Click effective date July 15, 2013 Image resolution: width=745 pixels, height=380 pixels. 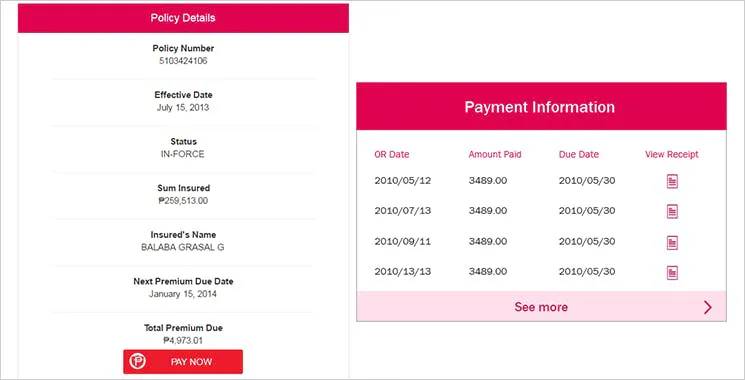pos(183,107)
